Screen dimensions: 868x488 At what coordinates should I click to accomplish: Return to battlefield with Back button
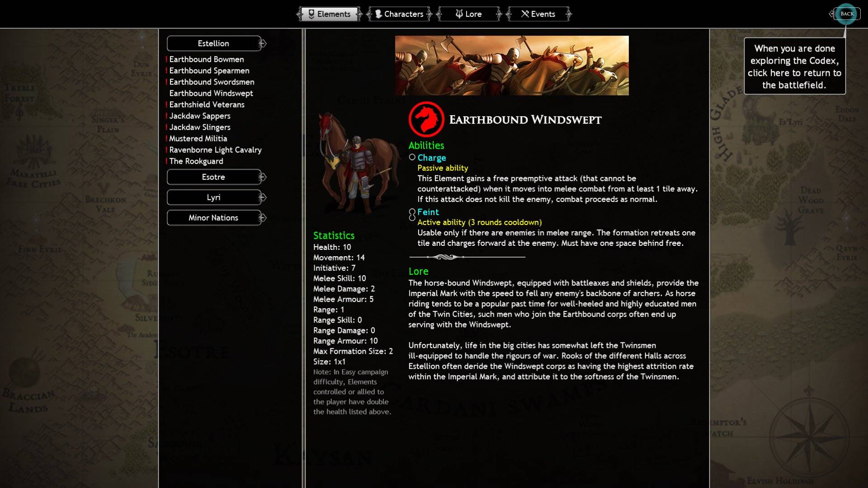[846, 14]
